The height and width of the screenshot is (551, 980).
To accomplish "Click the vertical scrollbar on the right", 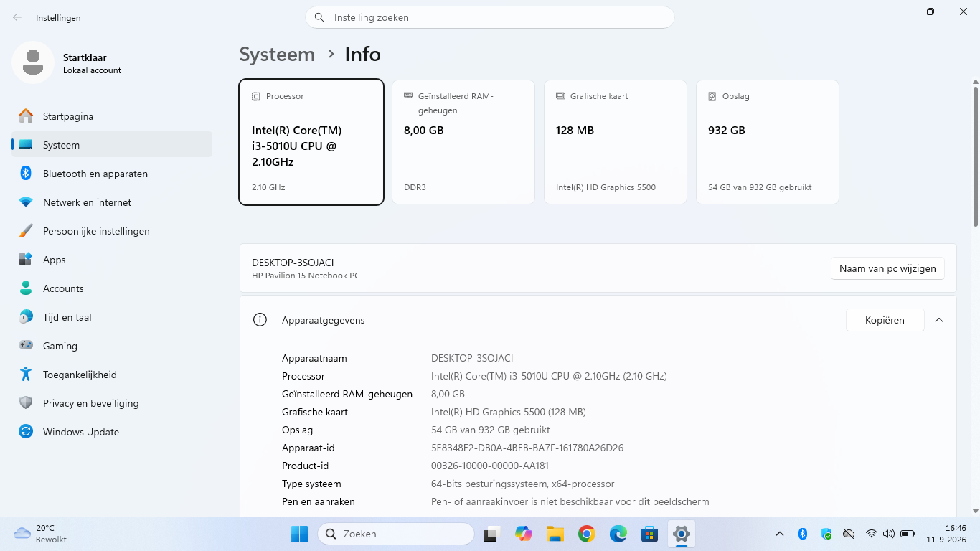I will (x=976, y=156).
